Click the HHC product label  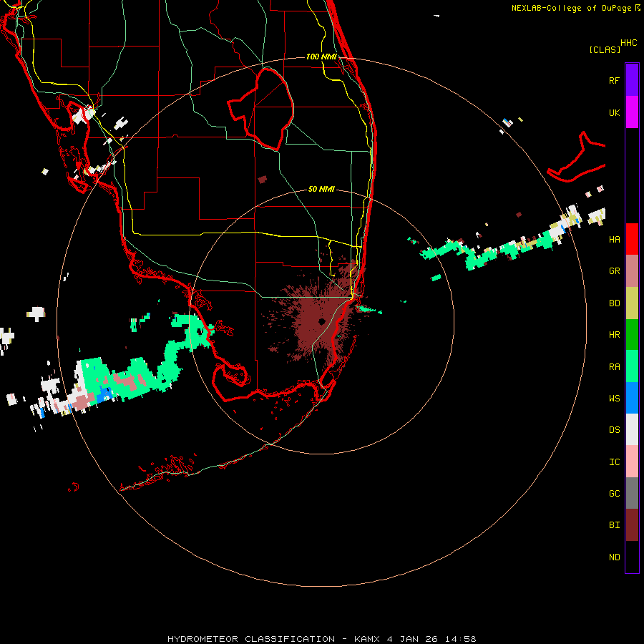point(628,43)
